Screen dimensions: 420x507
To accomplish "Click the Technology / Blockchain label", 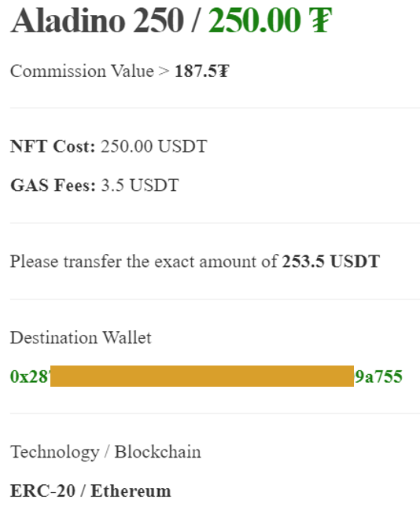I will coord(105,452).
